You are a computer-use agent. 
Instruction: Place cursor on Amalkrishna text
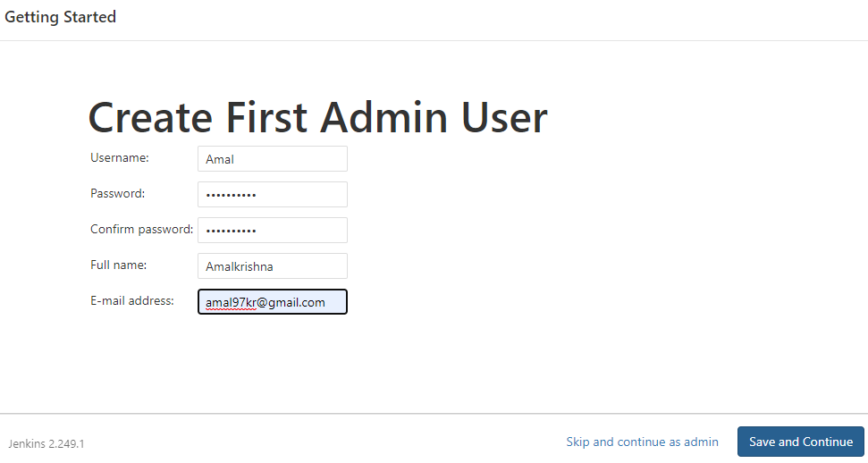coord(240,266)
